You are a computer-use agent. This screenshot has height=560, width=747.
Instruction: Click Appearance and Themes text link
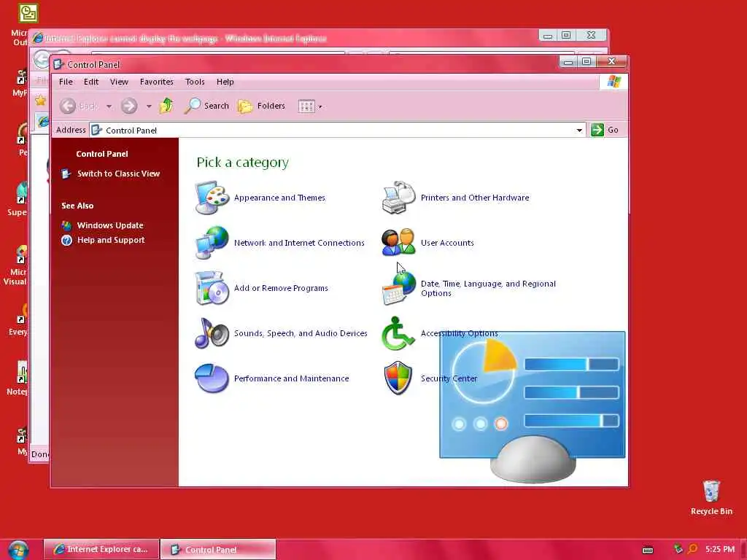pyautogui.click(x=279, y=198)
